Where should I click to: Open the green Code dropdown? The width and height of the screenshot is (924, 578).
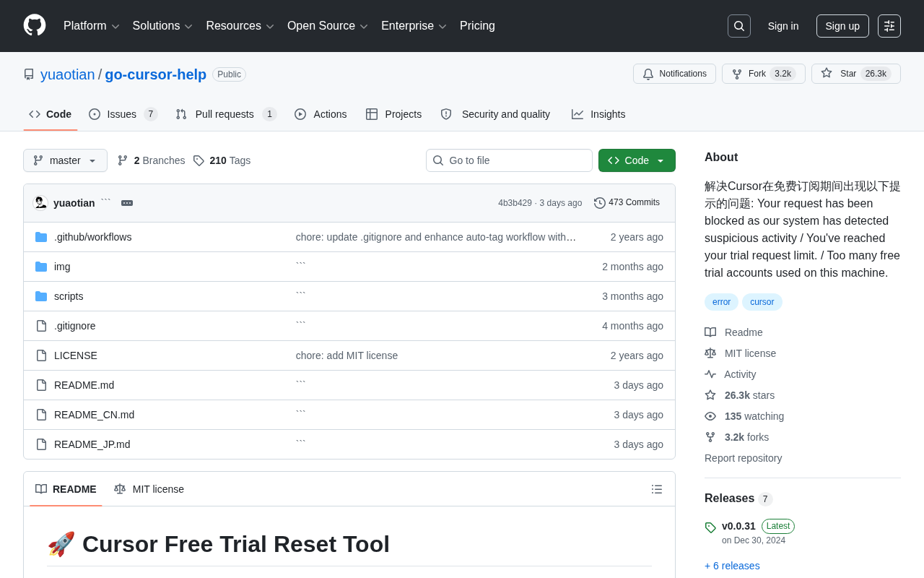coord(637,160)
